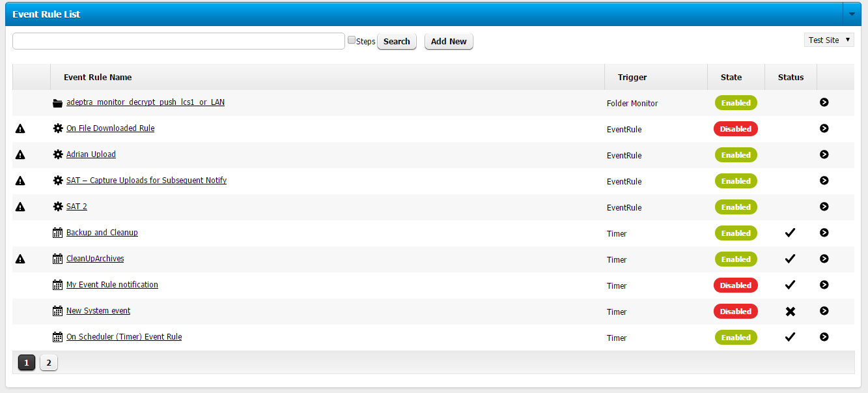Viewport: 868px width, 393px height.
Task: Open SAT 2 rule link
Action: [x=76, y=207]
